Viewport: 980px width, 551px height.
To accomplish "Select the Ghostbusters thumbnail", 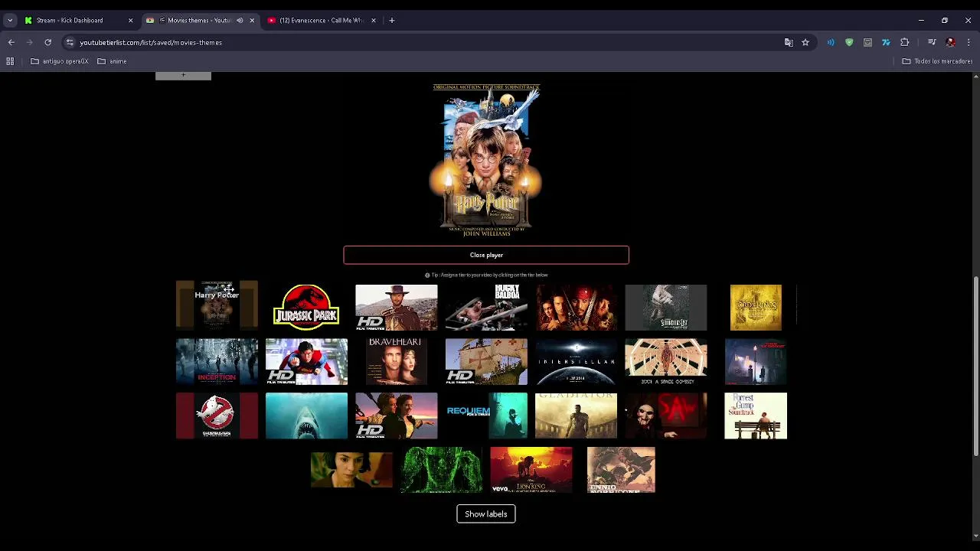I will pyautogui.click(x=217, y=416).
